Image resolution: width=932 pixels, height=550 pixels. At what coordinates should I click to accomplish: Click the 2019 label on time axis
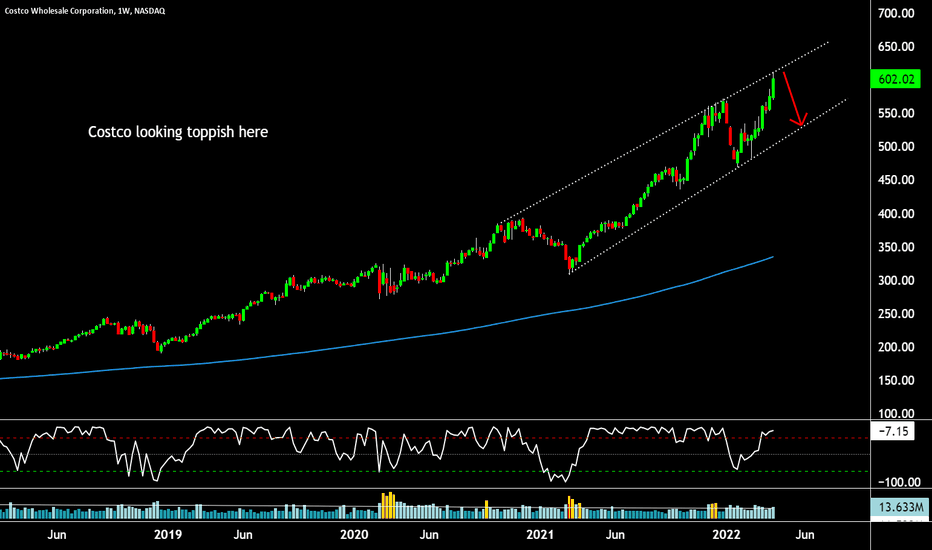(x=168, y=535)
